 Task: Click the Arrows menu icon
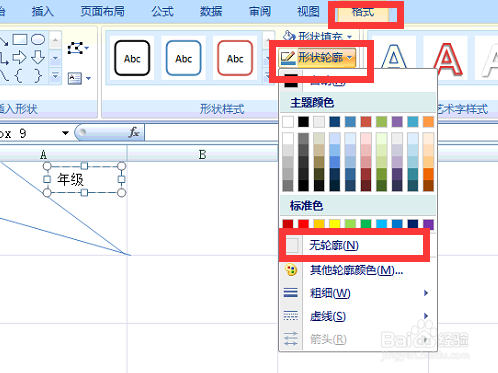pyautogui.click(x=291, y=339)
